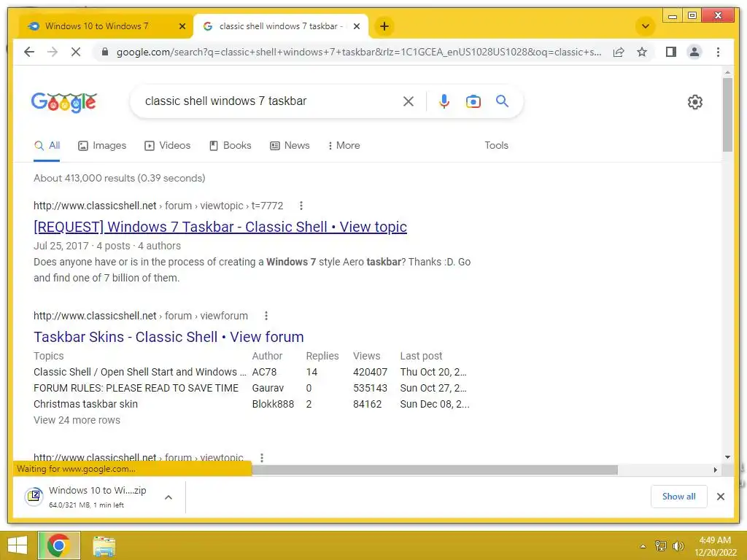Click Chrome in the taskbar
The width and height of the screenshot is (747, 560).
click(59, 545)
